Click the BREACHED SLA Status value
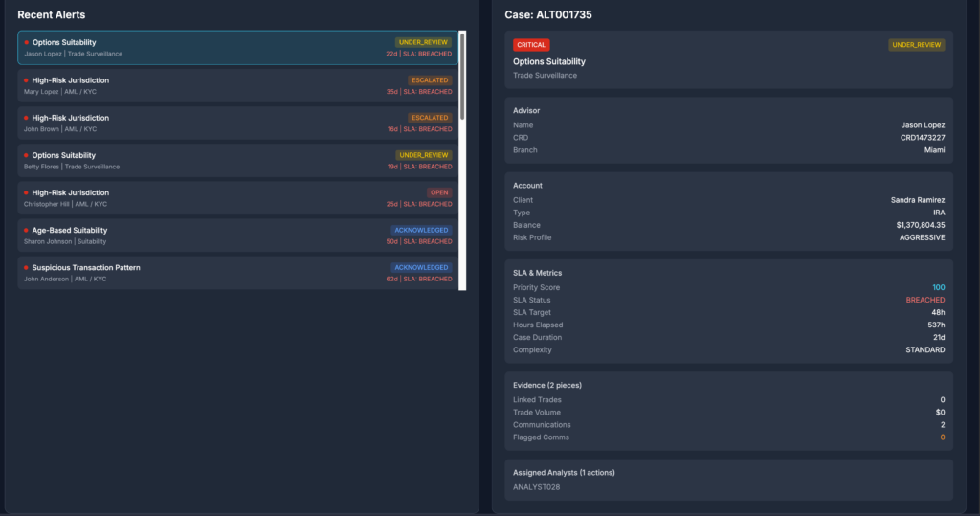The height and width of the screenshot is (516, 980). click(924, 300)
